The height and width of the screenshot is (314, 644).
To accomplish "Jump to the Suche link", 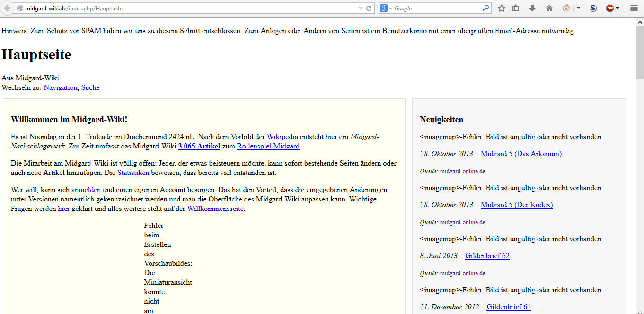I will coord(90,87).
